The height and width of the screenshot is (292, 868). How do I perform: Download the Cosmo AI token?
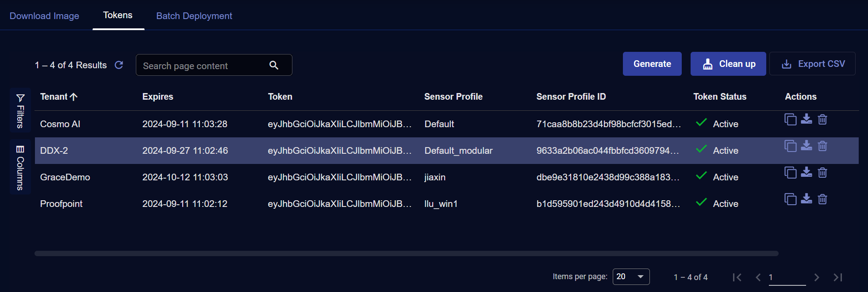point(807,119)
